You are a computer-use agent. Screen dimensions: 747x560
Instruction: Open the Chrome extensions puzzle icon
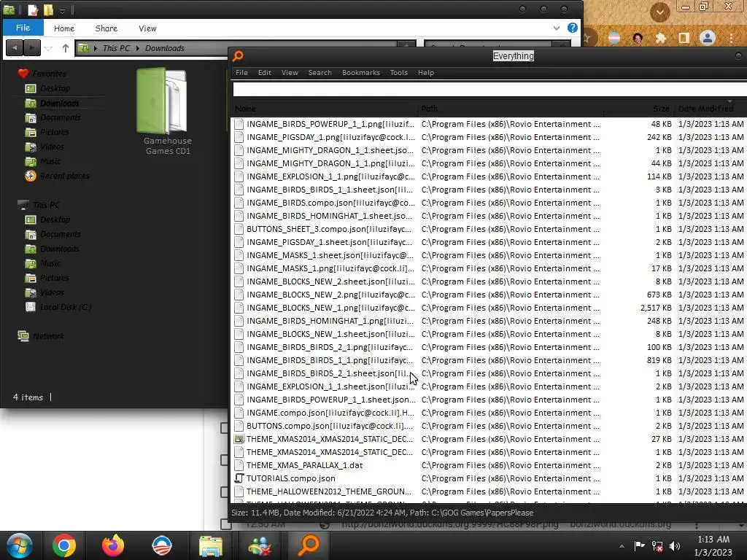coord(660,38)
